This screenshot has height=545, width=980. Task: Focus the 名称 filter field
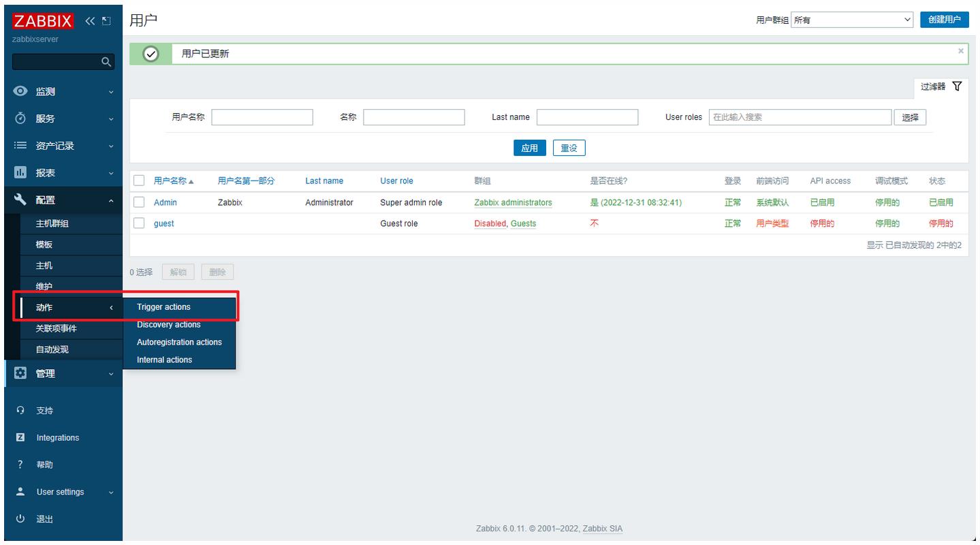[x=414, y=117]
